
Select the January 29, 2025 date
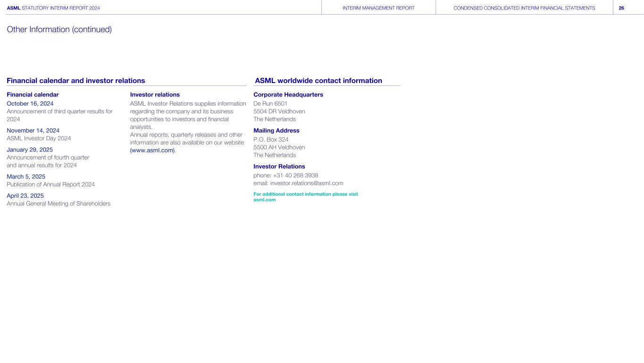click(x=30, y=150)
